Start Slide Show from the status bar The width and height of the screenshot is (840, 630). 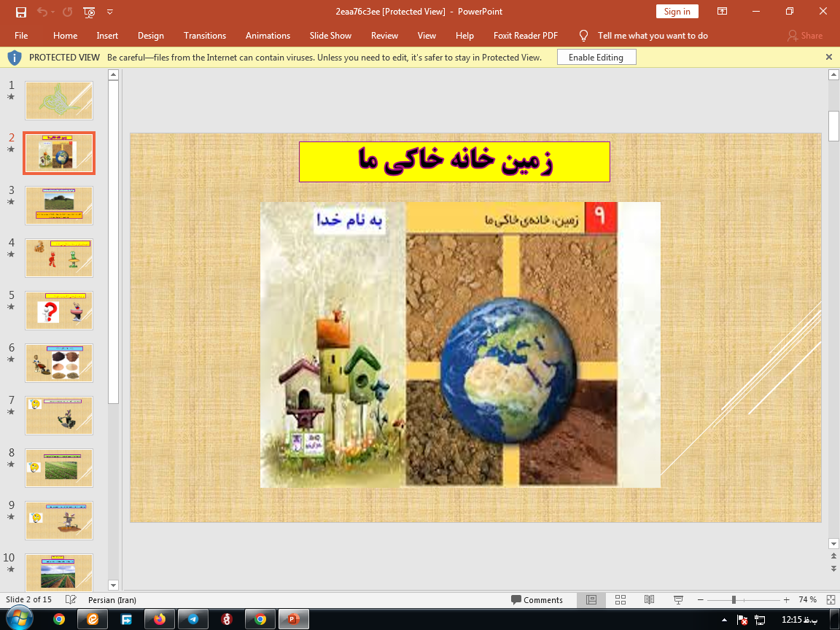677,599
